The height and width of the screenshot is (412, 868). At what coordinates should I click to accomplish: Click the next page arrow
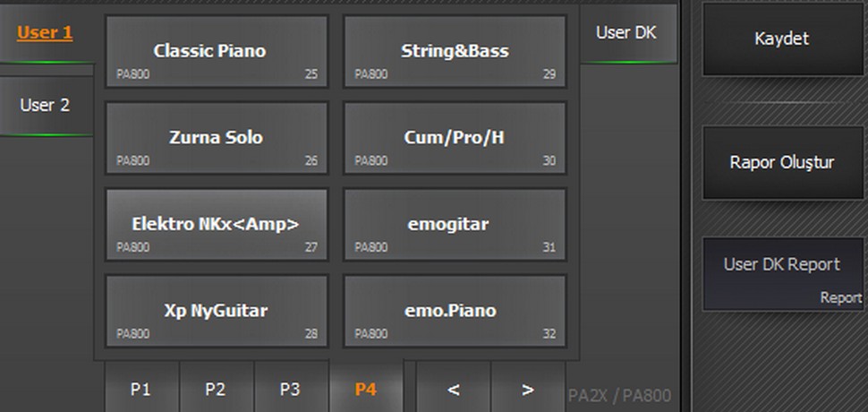point(528,389)
